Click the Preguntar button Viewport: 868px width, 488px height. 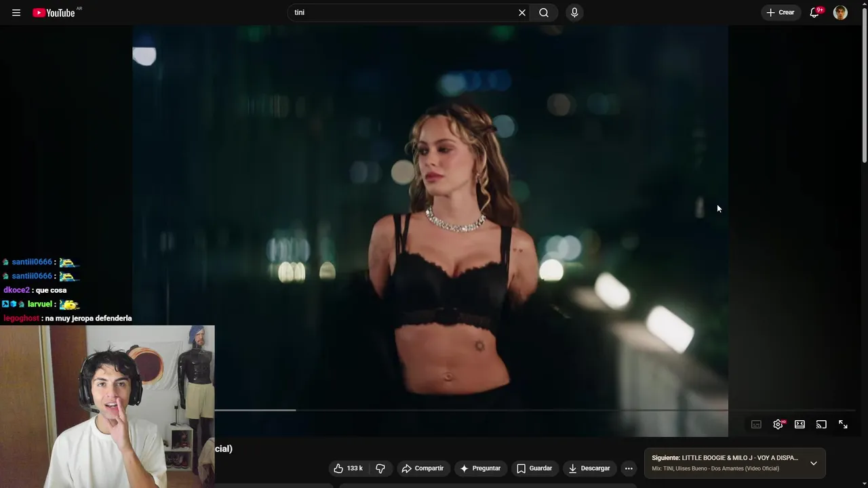coord(480,468)
